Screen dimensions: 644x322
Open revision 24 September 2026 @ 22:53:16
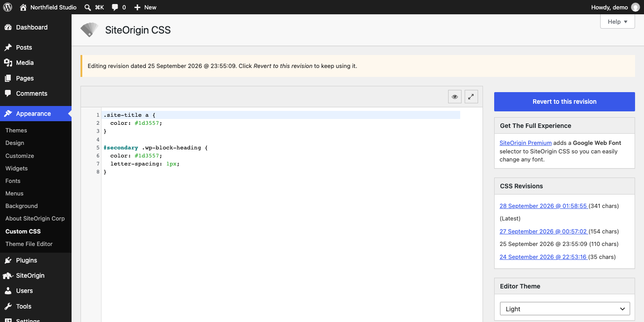tap(543, 257)
